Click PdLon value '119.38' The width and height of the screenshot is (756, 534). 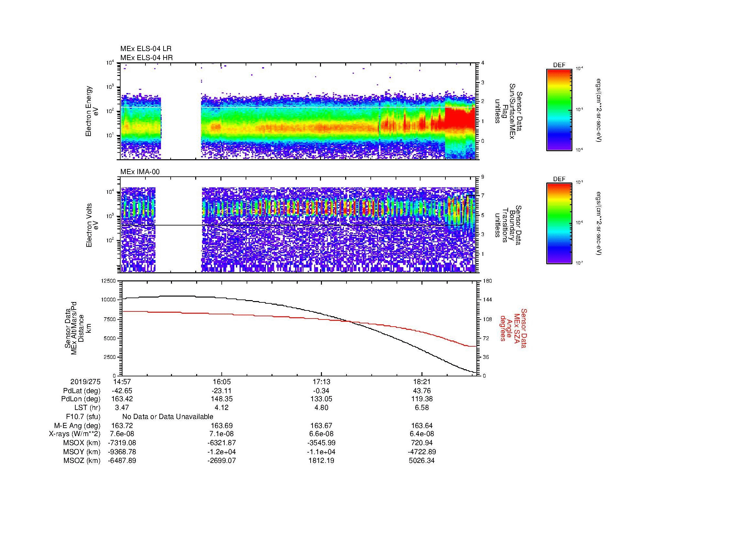coord(422,399)
